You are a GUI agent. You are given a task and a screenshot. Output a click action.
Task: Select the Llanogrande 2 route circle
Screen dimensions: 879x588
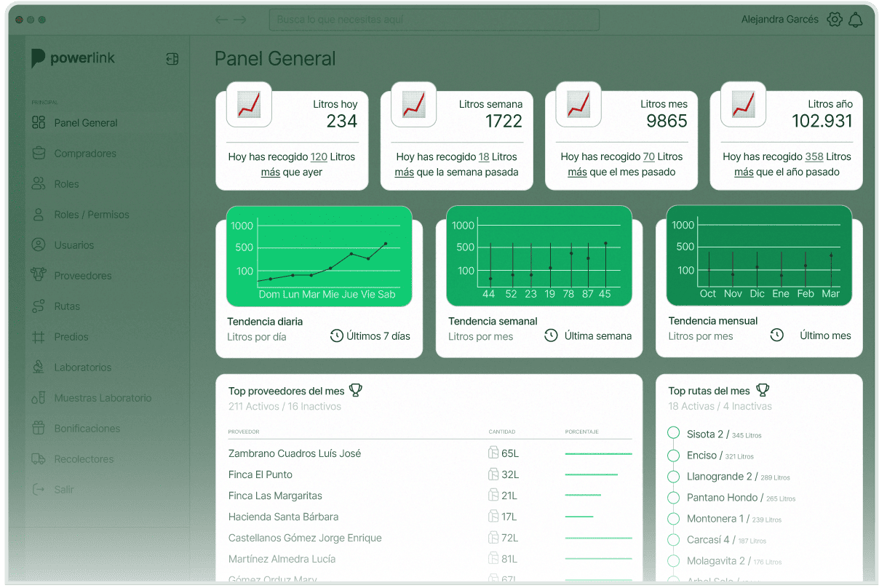673,477
